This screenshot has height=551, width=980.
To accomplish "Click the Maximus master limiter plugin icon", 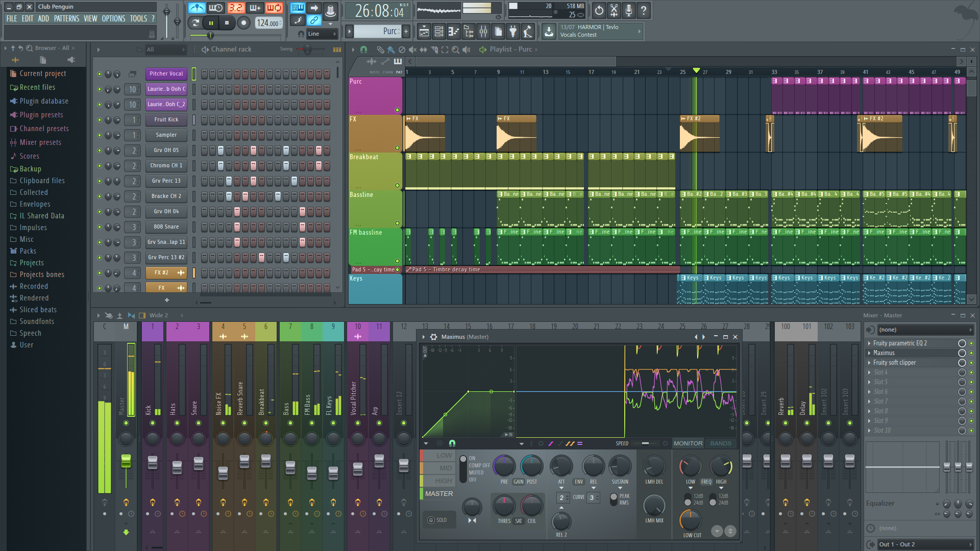I will pos(433,336).
